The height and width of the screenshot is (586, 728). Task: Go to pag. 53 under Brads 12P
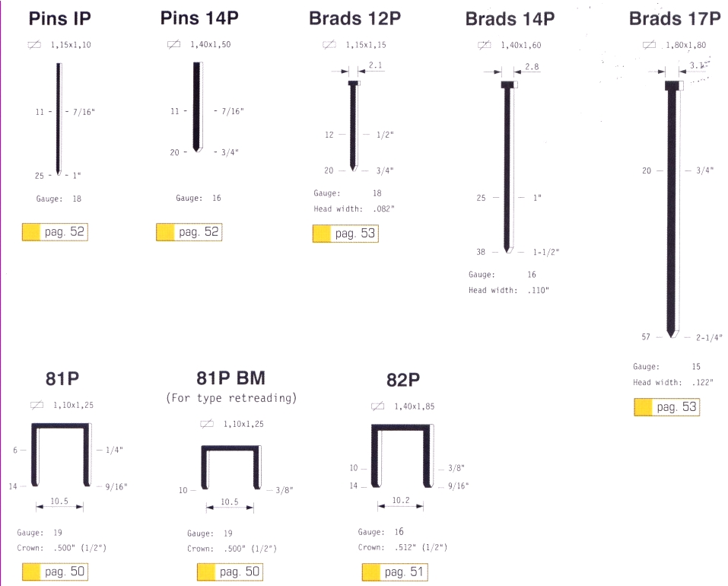pos(346,234)
